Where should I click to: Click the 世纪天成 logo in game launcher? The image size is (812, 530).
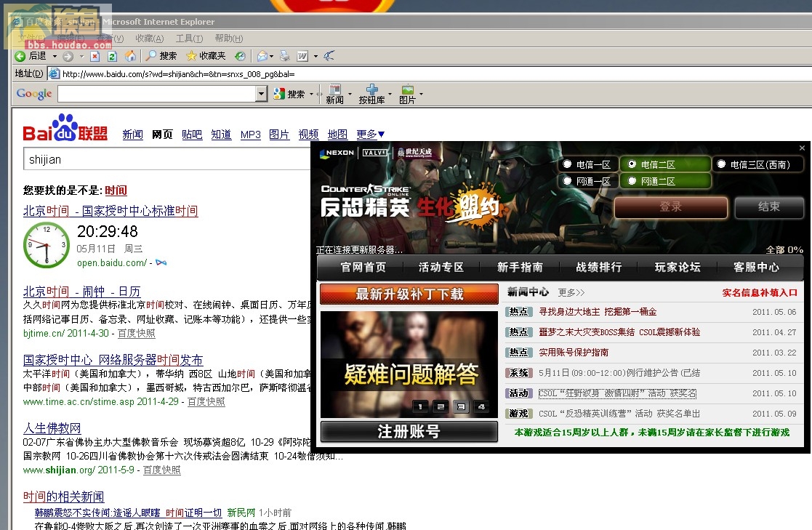[x=415, y=153]
